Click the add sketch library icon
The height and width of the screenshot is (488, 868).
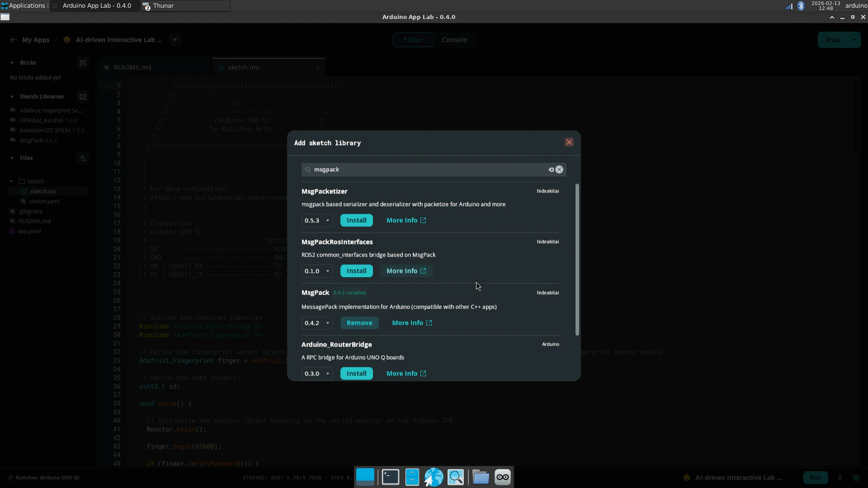coord(82,97)
